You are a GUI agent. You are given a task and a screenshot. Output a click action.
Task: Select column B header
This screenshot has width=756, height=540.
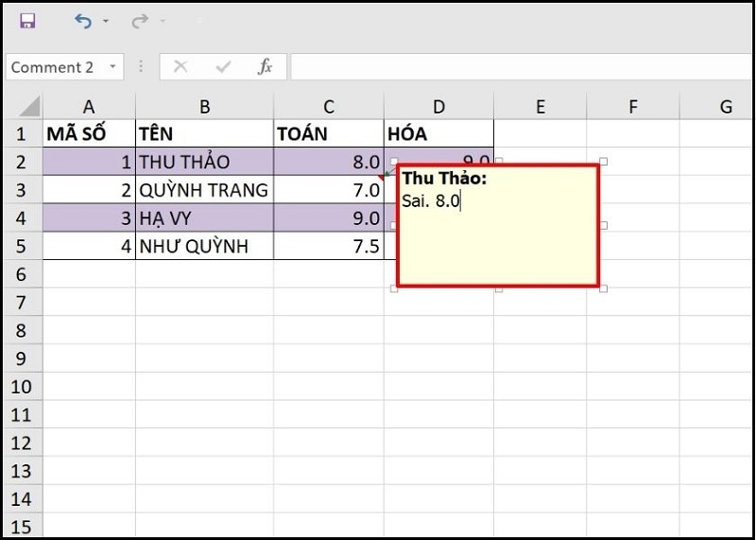(204, 107)
